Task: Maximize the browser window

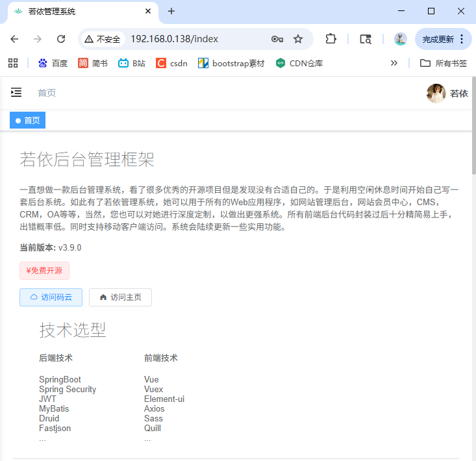Action: [x=431, y=11]
